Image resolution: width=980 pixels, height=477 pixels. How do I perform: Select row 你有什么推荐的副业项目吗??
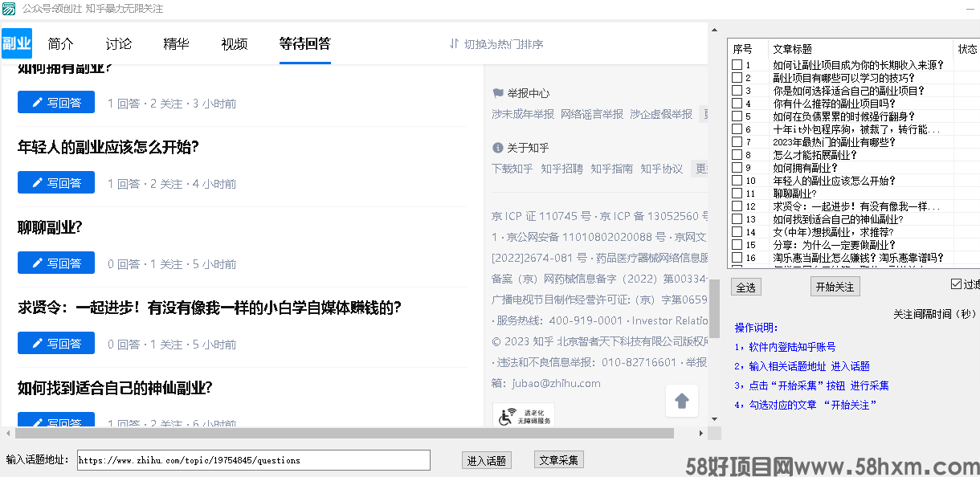click(x=834, y=104)
